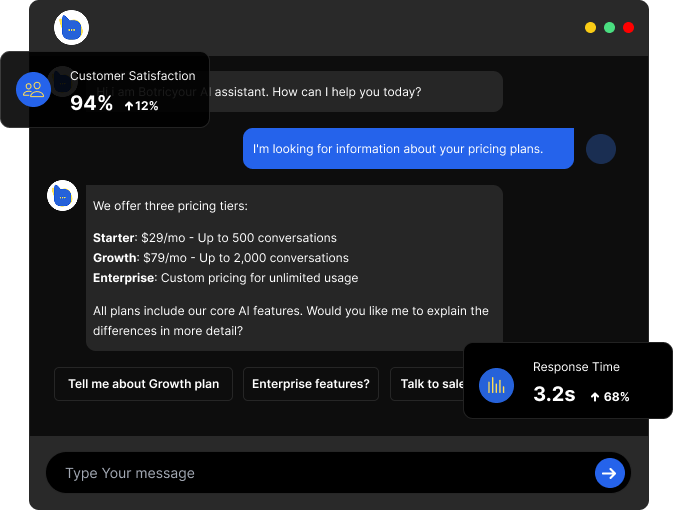Click the Botric logo in the header
Screen dimensions: 673x510
click(x=71, y=28)
